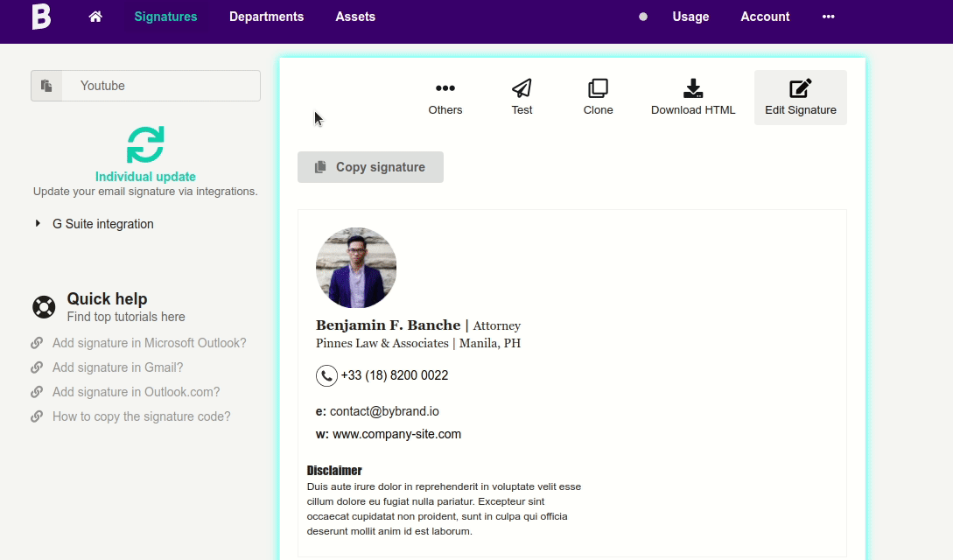
Task: Click the Individual update sync icon
Action: click(145, 144)
